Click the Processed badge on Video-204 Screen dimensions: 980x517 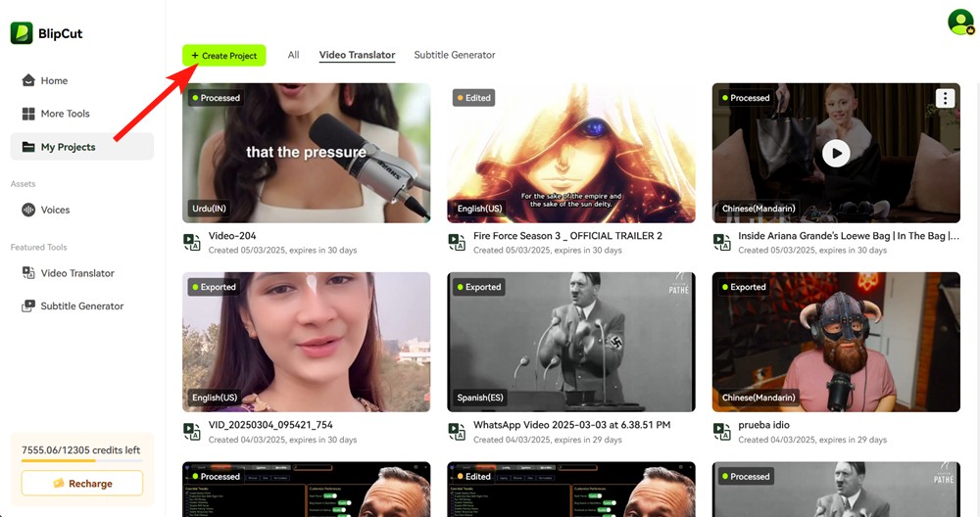click(x=217, y=98)
